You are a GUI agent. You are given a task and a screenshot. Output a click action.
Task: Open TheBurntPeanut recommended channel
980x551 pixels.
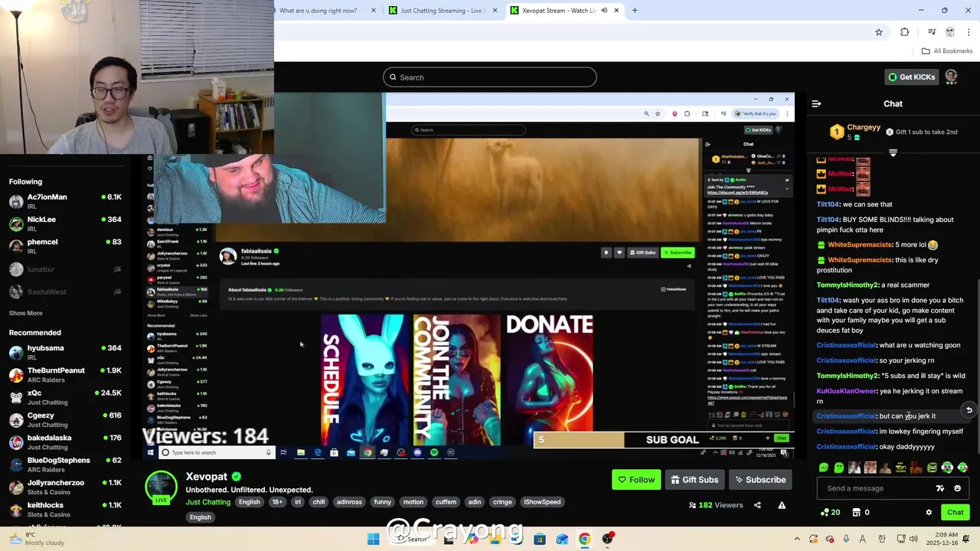pos(65,375)
